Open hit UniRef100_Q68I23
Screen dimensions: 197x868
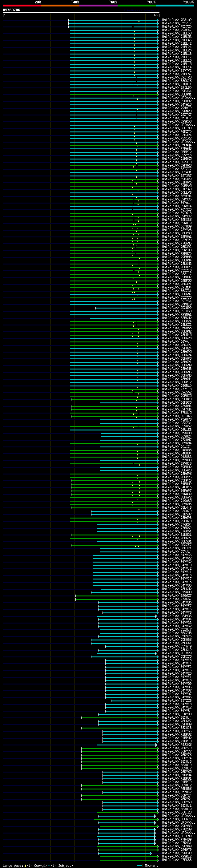coord(177,812)
